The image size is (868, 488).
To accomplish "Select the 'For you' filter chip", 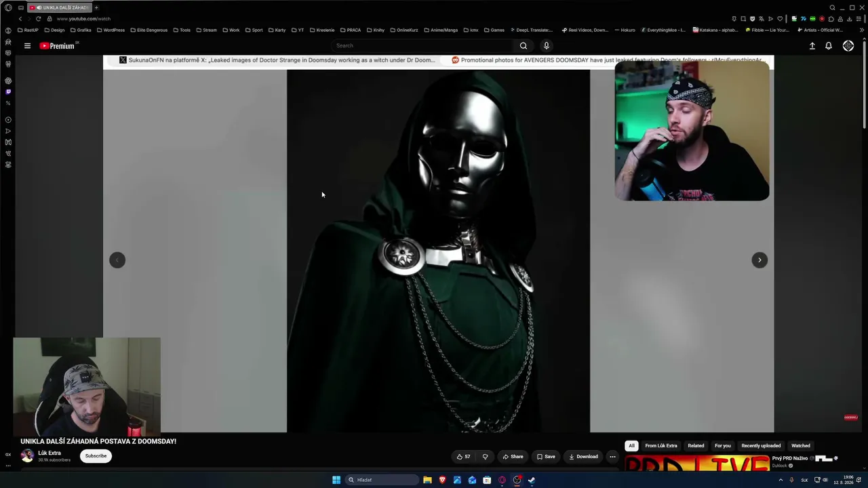I will pyautogui.click(x=723, y=446).
